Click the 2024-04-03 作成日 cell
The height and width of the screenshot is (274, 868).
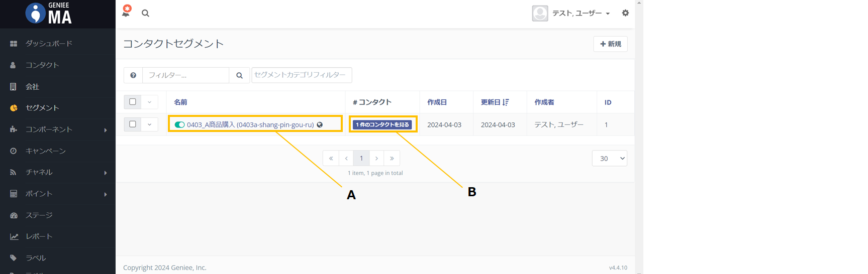(x=444, y=124)
